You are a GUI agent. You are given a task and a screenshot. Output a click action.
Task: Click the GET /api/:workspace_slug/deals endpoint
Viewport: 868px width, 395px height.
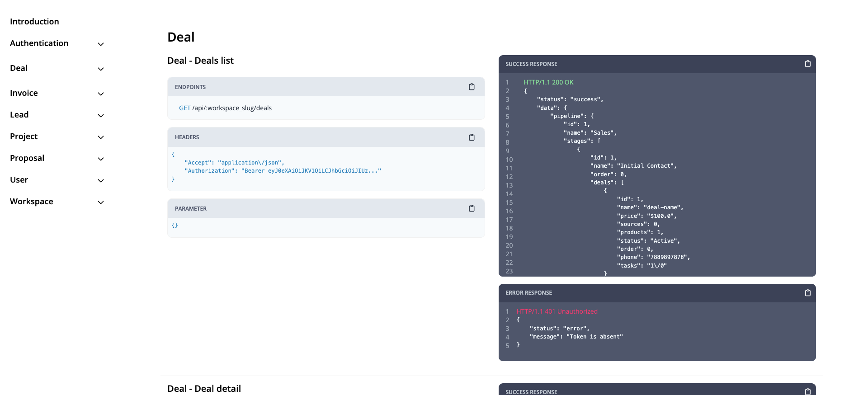click(x=225, y=108)
